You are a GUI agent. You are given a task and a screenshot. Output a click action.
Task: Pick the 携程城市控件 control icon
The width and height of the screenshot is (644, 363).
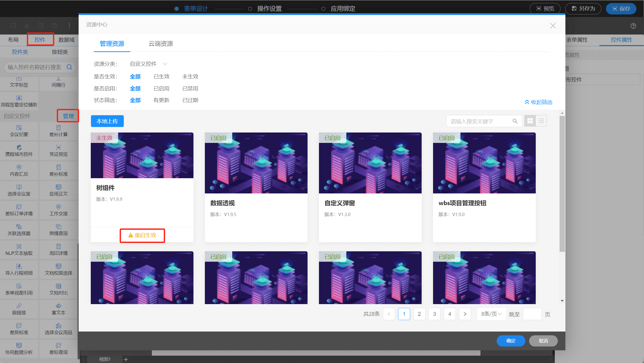click(19, 147)
